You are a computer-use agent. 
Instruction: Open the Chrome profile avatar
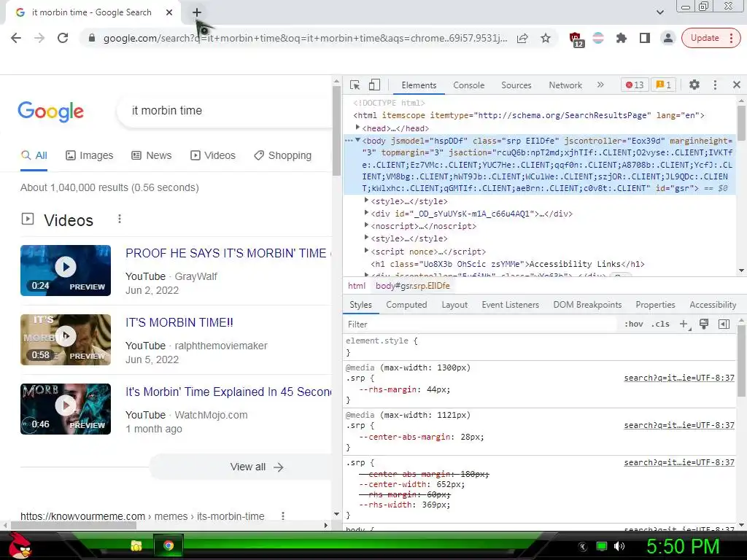pyautogui.click(x=668, y=38)
